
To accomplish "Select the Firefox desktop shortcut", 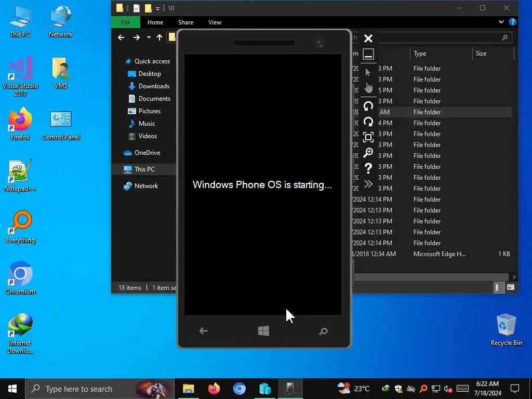I will pyautogui.click(x=20, y=124).
